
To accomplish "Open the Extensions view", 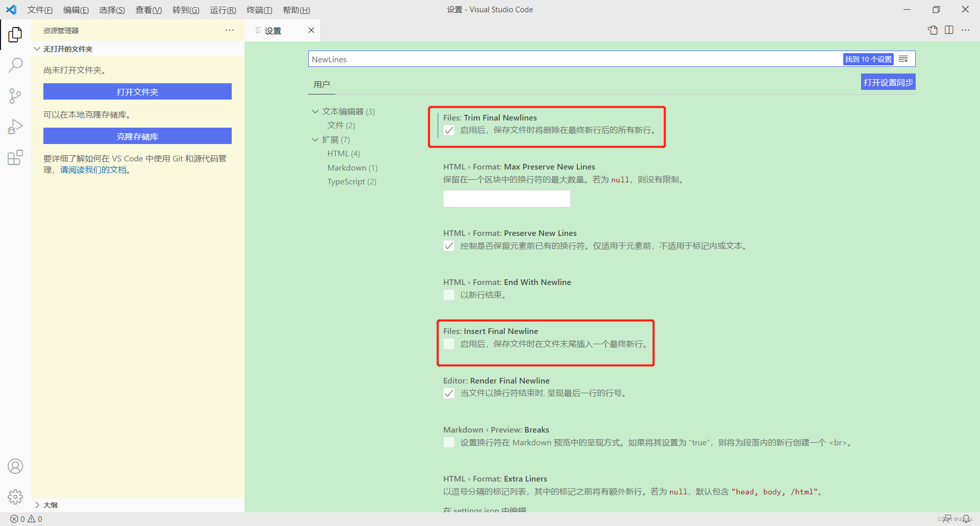I will pos(15,157).
